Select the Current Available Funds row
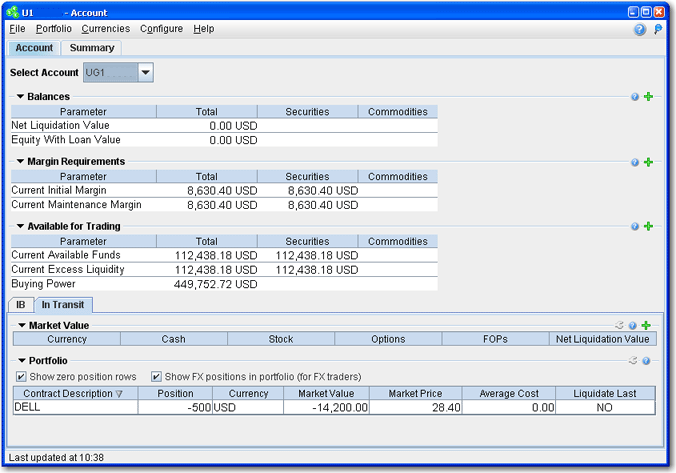 (x=224, y=255)
